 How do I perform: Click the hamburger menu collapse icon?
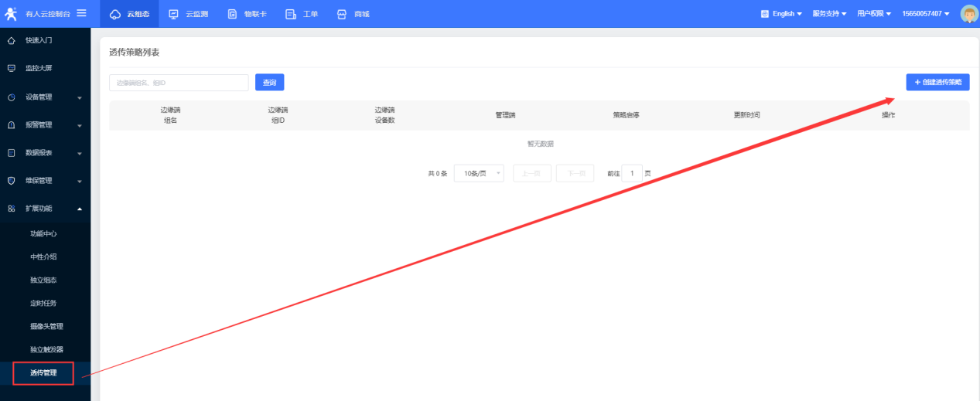(81, 13)
